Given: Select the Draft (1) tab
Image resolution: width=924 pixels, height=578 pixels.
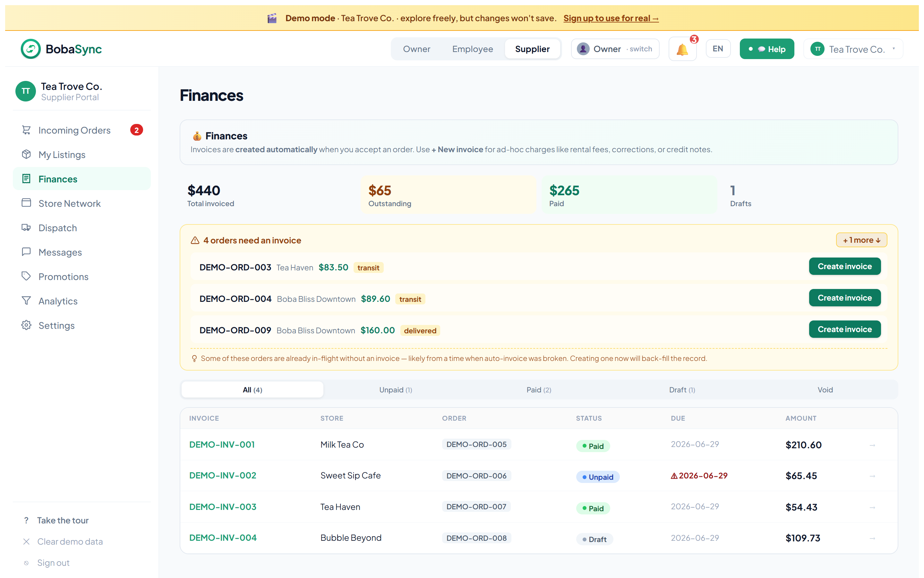Looking at the screenshot, I should [682, 390].
